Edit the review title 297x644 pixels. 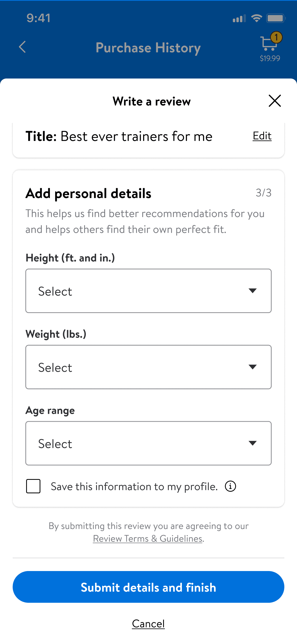[x=262, y=136]
